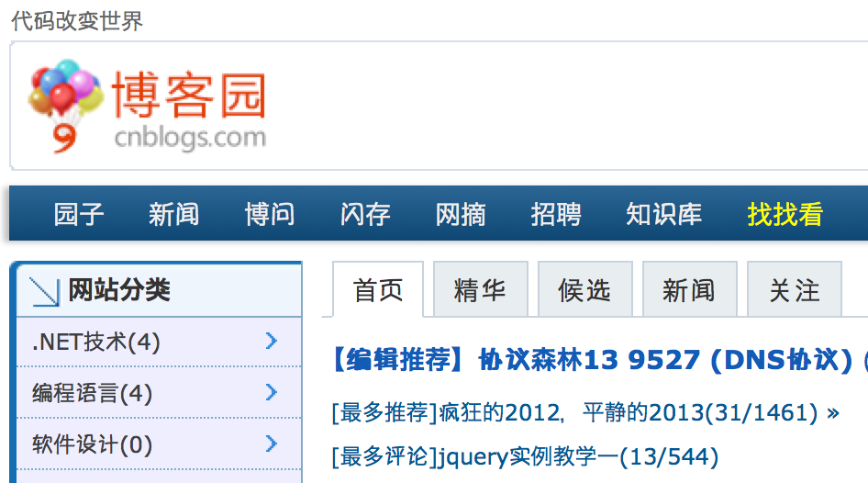Switch to the 新闻 tab beside 候选
The height and width of the screenshot is (483, 868).
(x=690, y=289)
